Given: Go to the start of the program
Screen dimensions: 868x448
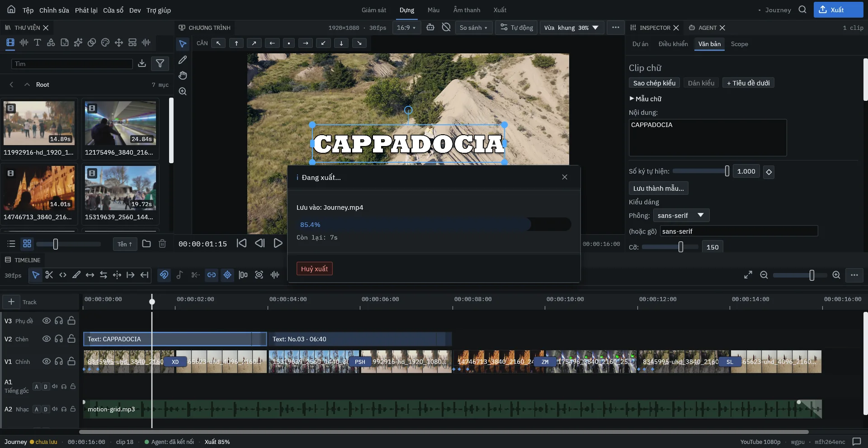Looking at the screenshot, I should pos(242,243).
